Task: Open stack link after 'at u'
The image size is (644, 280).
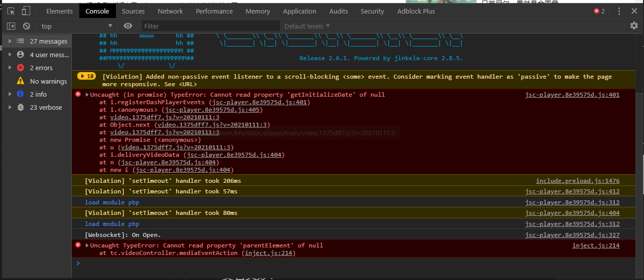Action: (x=176, y=147)
